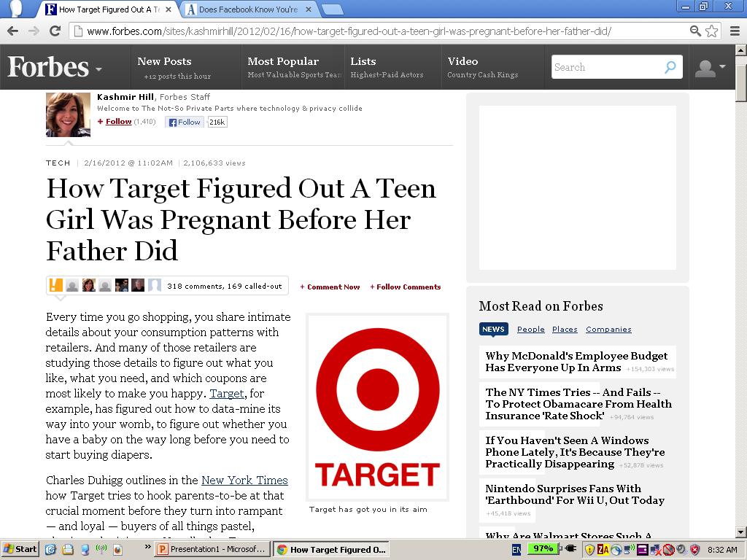Viewport: 747px width, 560px height.
Task: Select the NEWS tab in Most Read
Action: coord(493,329)
